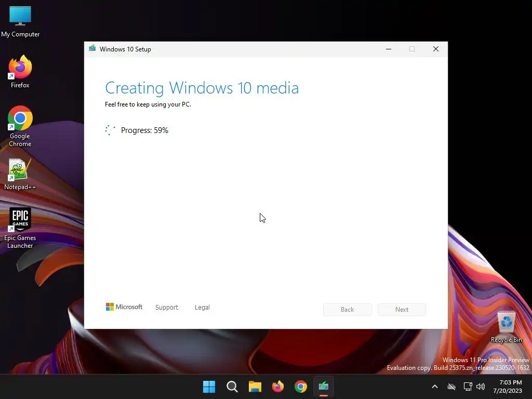Show hidden system tray icons

(435, 387)
